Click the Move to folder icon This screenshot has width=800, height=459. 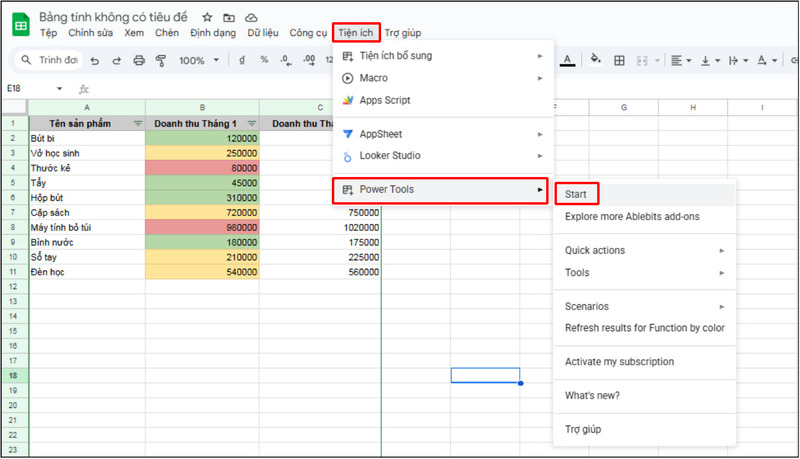(229, 18)
